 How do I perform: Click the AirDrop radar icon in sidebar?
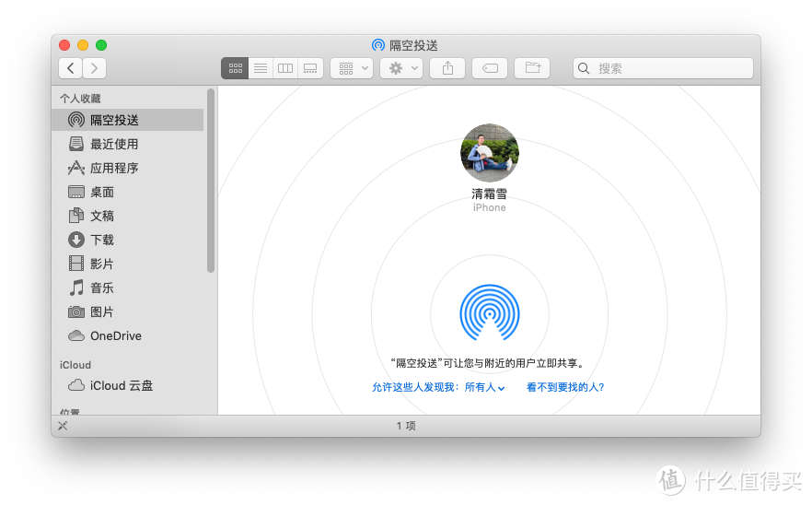(x=76, y=120)
